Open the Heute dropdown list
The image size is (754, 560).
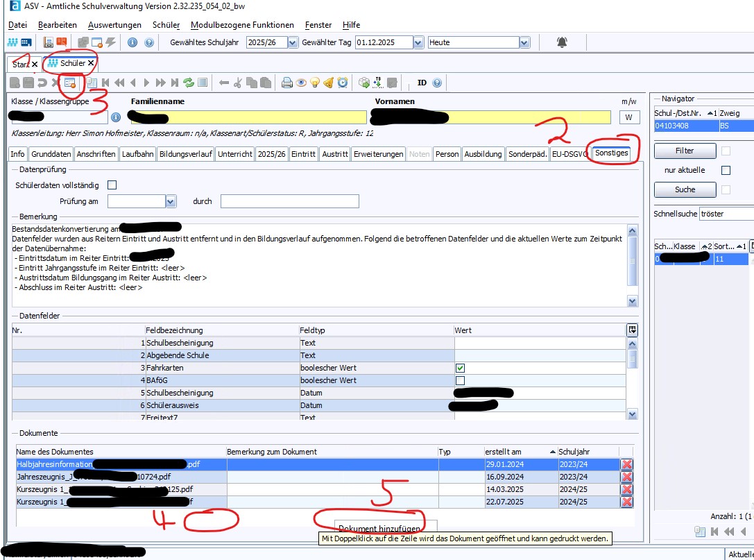point(524,42)
